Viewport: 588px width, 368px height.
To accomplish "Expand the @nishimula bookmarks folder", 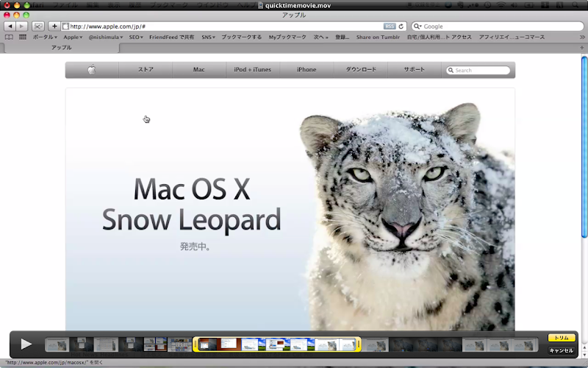I will [106, 38].
